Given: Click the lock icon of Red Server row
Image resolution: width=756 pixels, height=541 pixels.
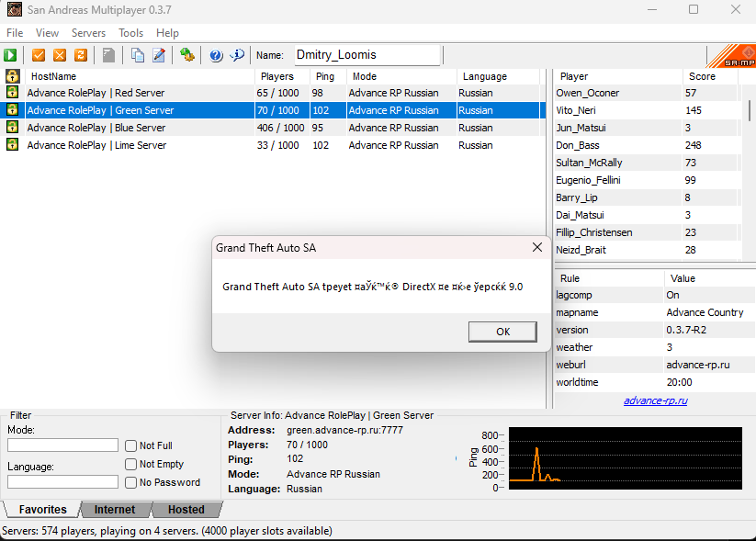Looking at the screenshot, I should 12,92.
